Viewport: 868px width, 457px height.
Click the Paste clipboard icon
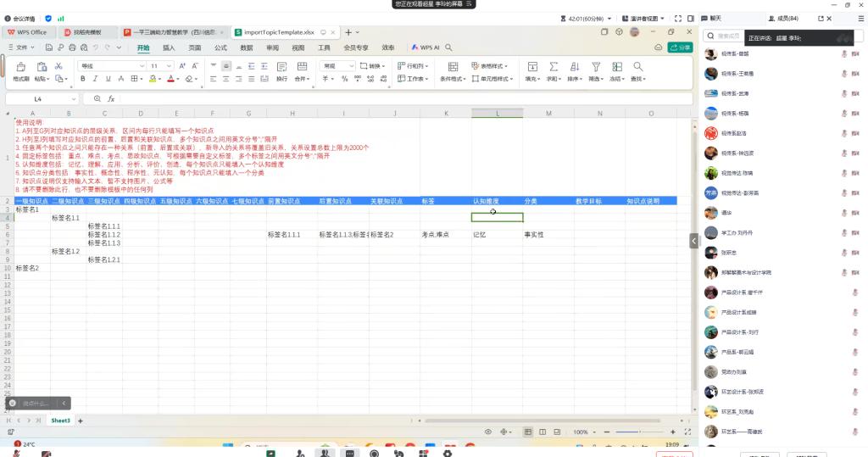[42, 67]
